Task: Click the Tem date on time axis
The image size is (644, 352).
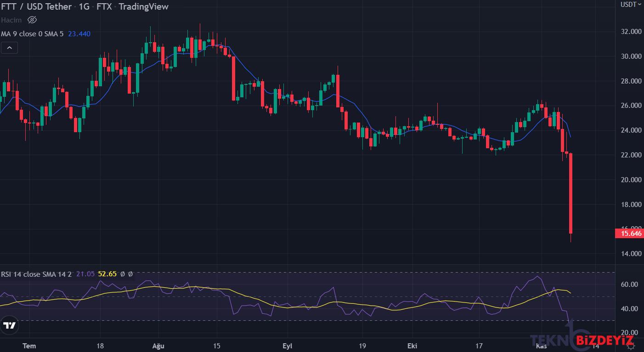Action: [29, 346]
